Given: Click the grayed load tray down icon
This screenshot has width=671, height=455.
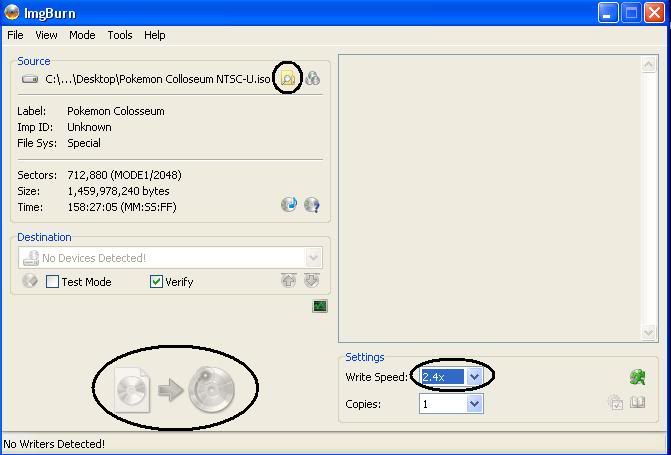Looking at the screenshot, I should pyautogui.click(x=312, y=280).
